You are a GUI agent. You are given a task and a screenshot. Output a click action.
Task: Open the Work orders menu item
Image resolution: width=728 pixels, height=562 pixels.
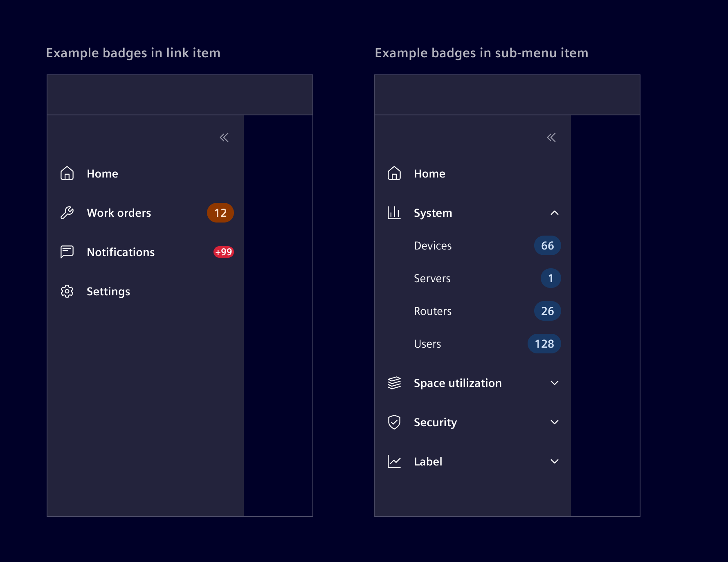coord(119,212)
